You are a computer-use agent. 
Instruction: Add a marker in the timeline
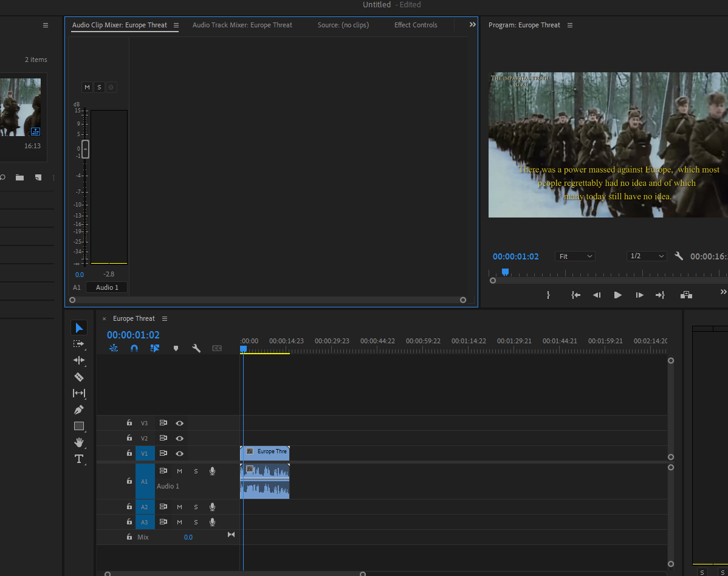pos(176,348)
